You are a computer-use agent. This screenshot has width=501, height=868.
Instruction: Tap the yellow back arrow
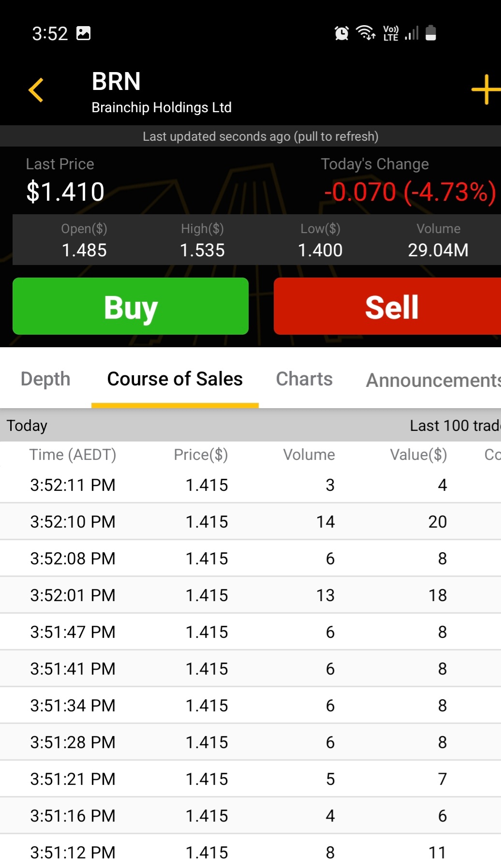36,90
